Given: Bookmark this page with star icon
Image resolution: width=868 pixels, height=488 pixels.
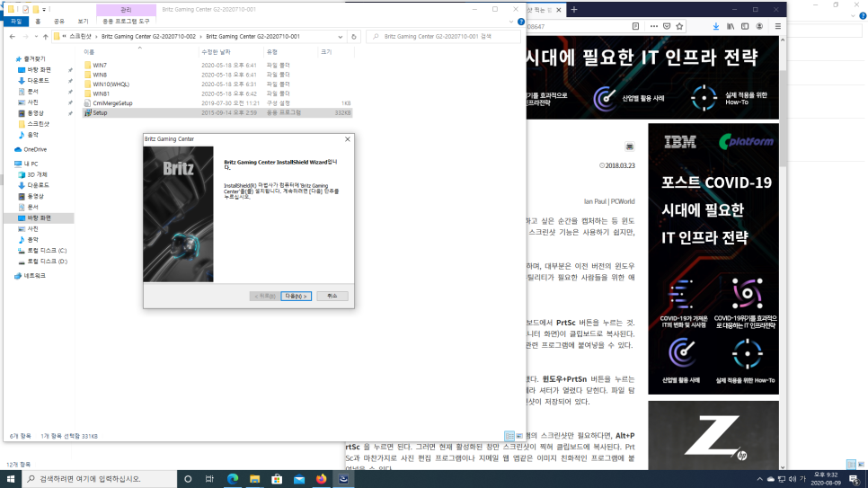Looking at the screenshot, I should tap(679, 26).
